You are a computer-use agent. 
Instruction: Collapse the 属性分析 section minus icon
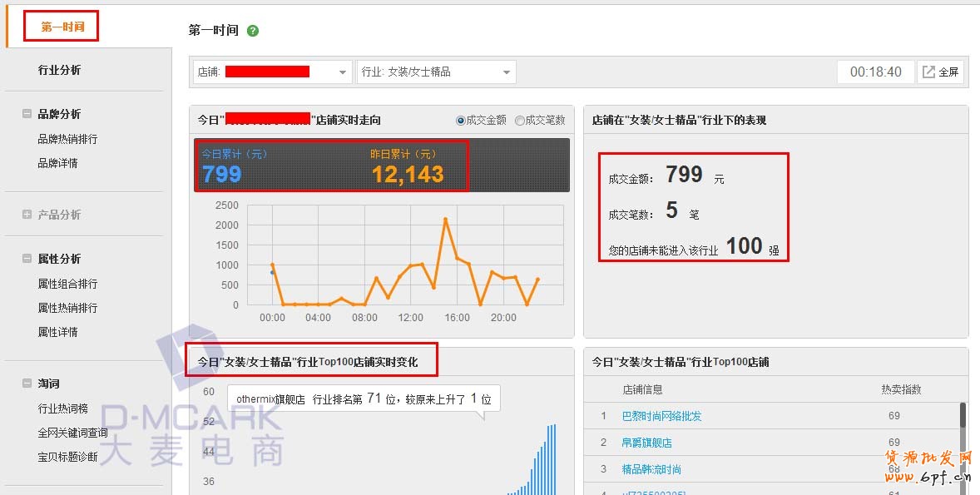(x=27, y=259)
